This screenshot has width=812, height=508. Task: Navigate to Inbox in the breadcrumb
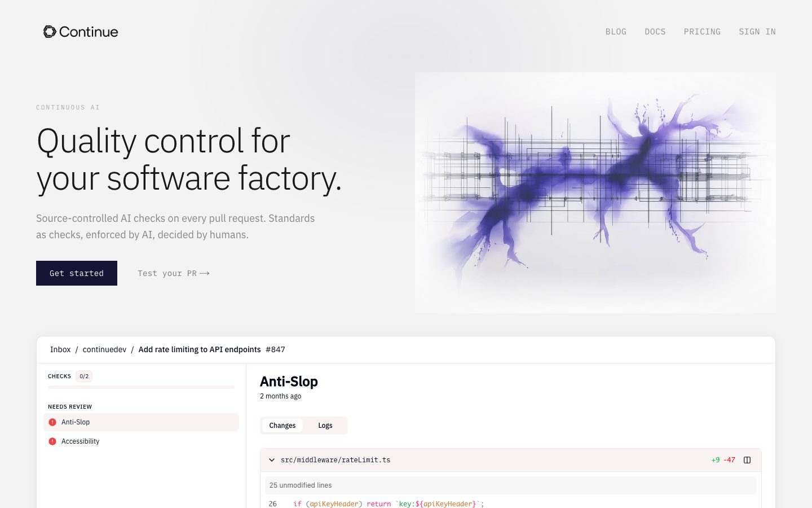tap(60, 349)
